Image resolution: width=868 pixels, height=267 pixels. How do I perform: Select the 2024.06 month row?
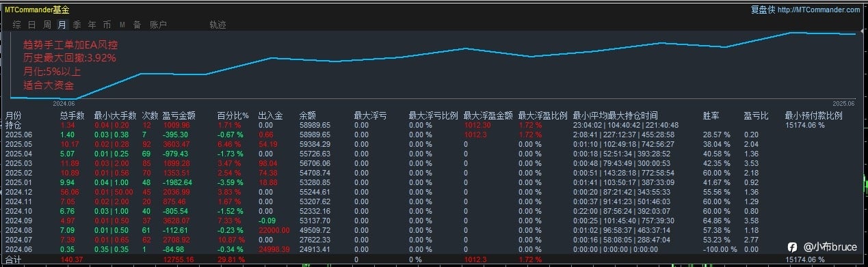pyautogui.click(x=434, y=250)
